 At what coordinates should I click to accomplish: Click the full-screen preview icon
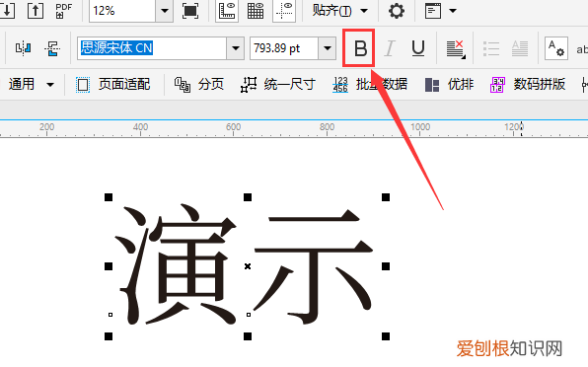(x=190, y=11)
